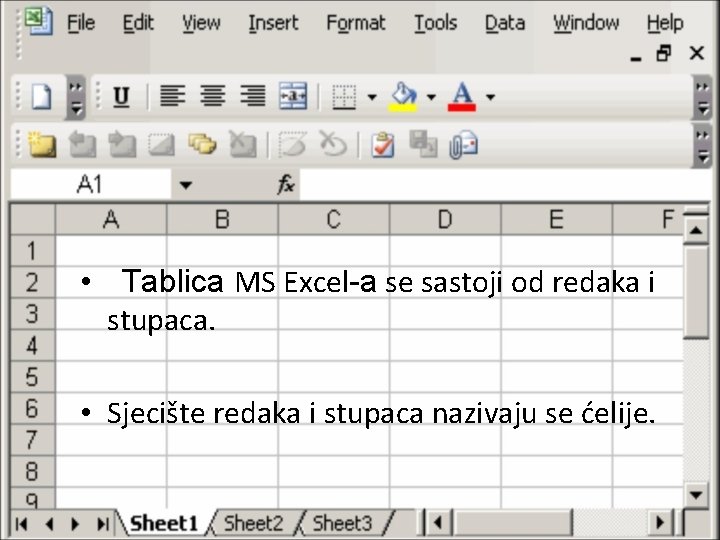Screen dimensions: 720x540
Task: Center the cell text
Action: [213, 96]
